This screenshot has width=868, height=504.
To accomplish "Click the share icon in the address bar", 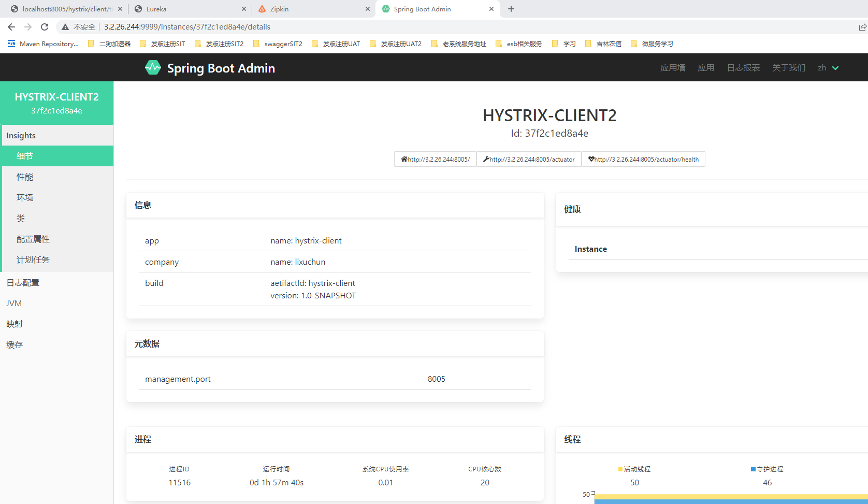I will [x=862, y=27].
